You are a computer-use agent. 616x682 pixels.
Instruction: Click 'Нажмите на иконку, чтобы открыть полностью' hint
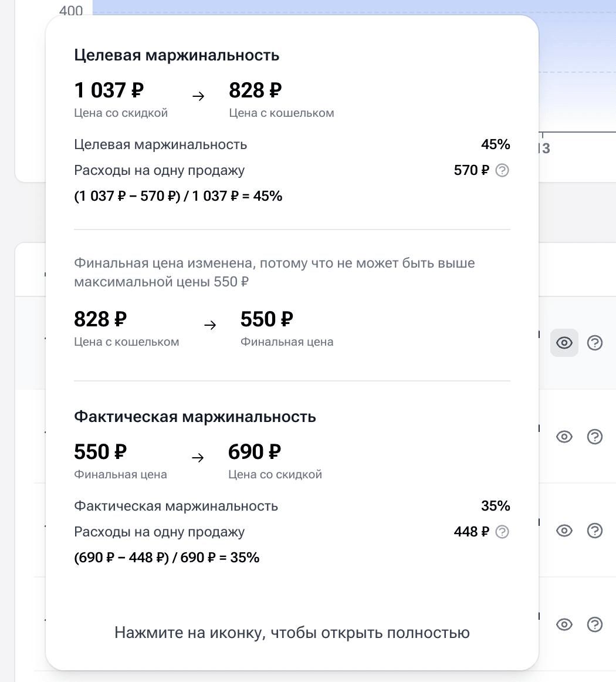click(x=292, y=633)
